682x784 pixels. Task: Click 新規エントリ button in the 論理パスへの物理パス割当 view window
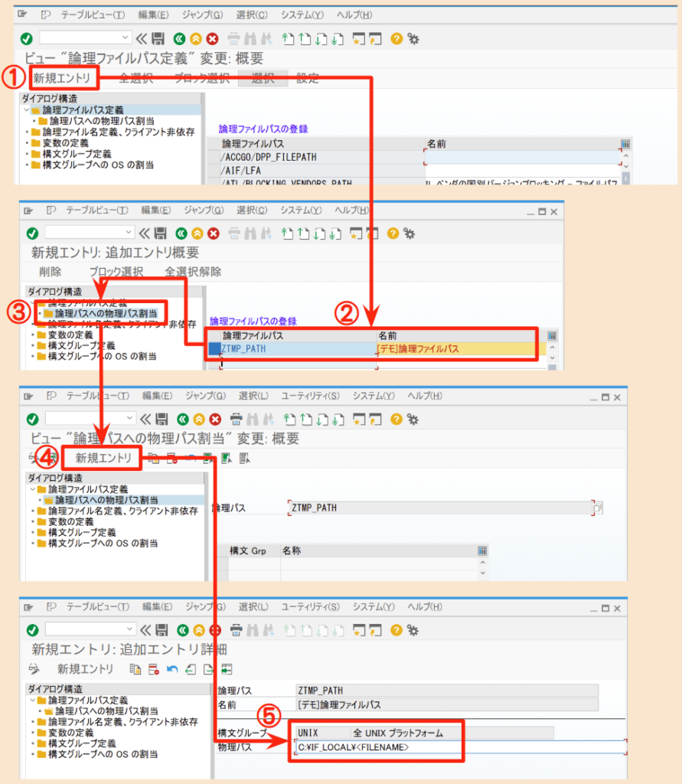click(x=103, y=458)
